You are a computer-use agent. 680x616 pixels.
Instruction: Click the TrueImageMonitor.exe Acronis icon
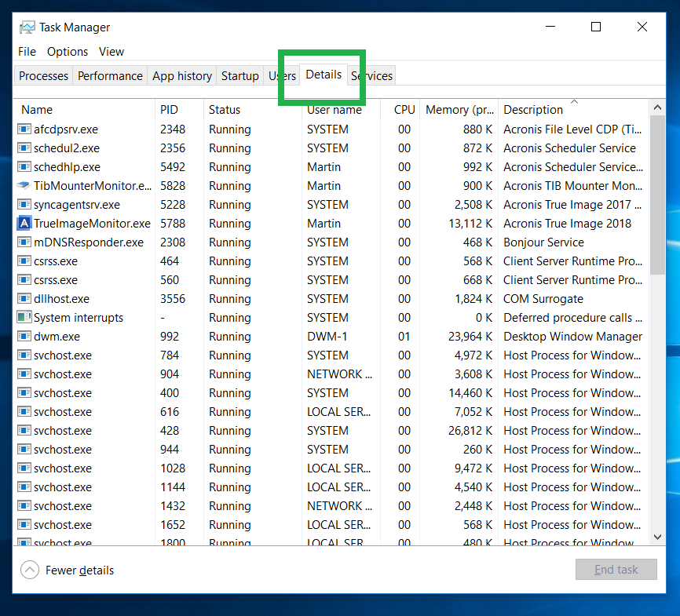(x=24, y=224)
